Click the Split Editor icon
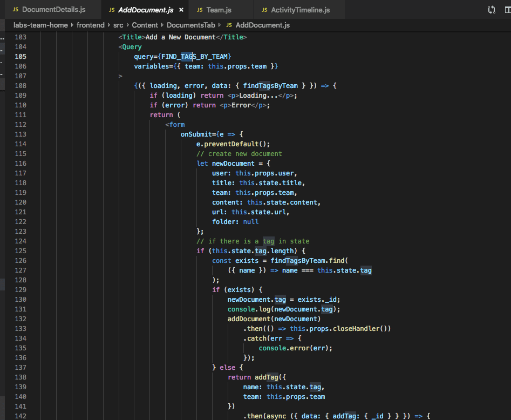Viewport: 511px width, 420px height. click(508, 10)
